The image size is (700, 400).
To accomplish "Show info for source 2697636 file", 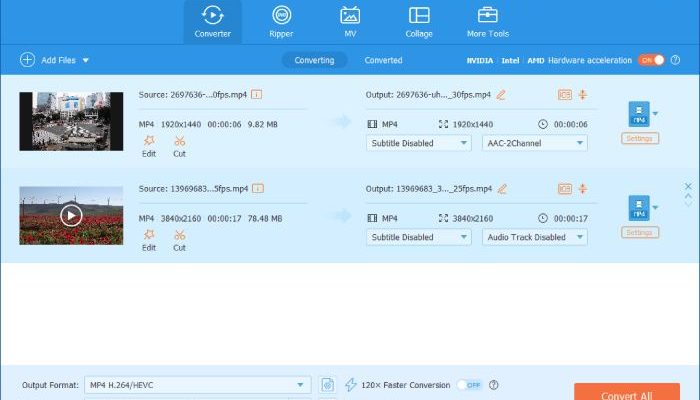I will point(256,95).
